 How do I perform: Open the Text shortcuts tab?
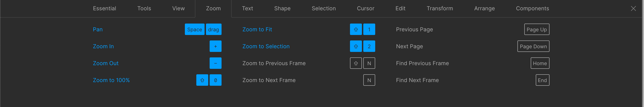(x=247, y=8)
